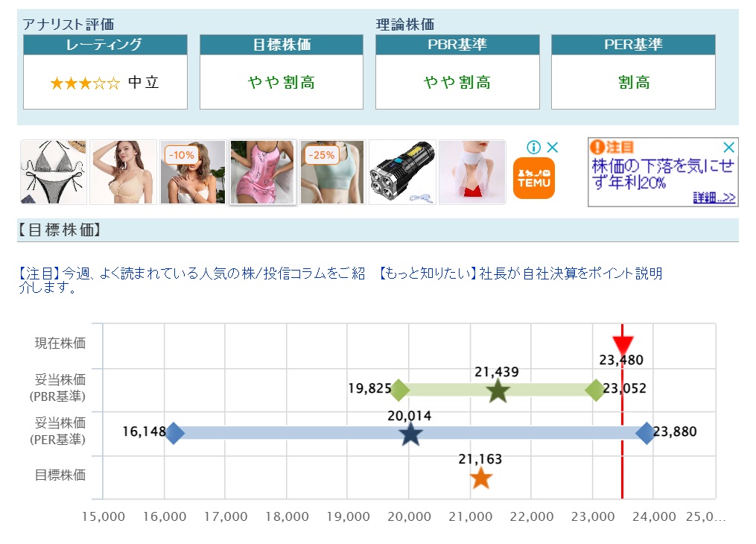The height and width of the screenshot is (544, 756).
Task: Click the dark green PBR star marker
Action: click(498, 390)
